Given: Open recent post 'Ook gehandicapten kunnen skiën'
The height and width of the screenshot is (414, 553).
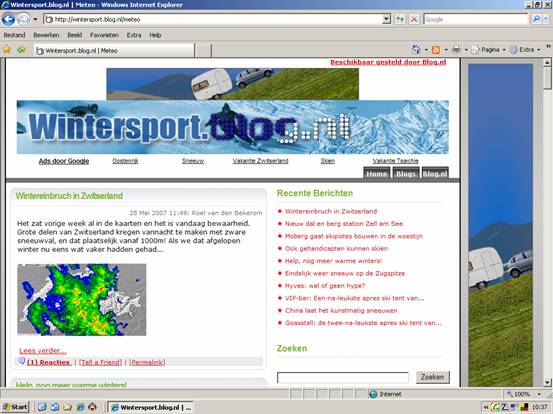Looking at the screenshot, I should coord(336,248).
